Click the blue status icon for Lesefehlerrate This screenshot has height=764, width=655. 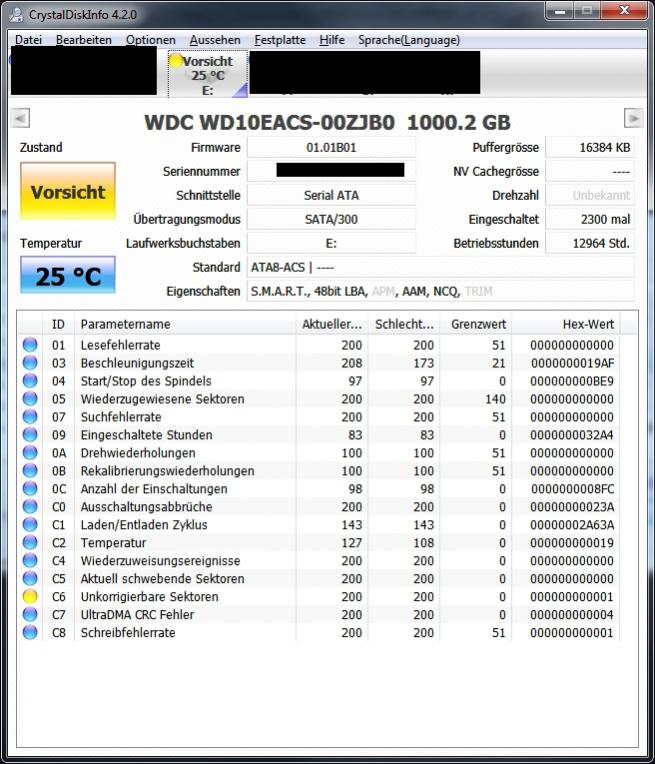click(x=30, y=344)
